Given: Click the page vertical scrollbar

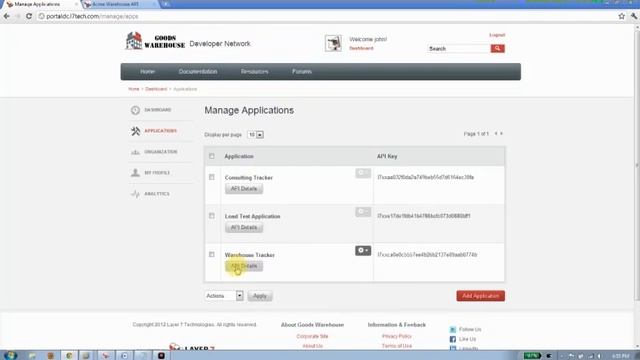Looking at the screenshot, I should coord(637,163).
